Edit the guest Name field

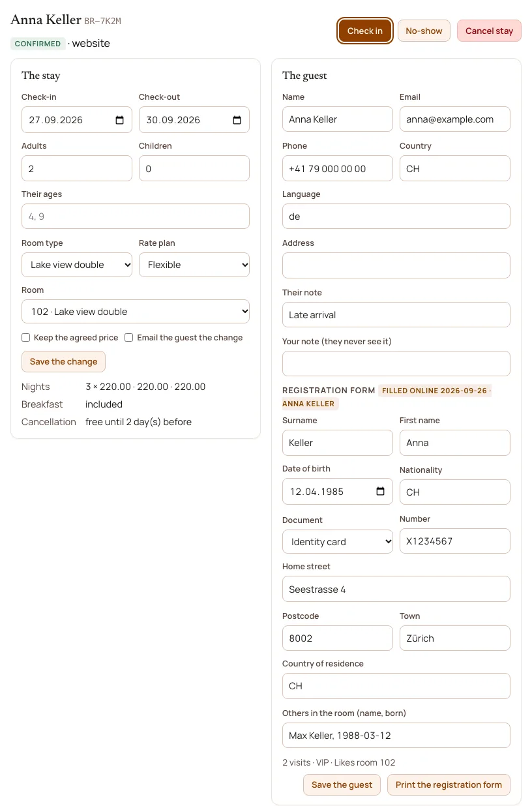tap(338, 119)
